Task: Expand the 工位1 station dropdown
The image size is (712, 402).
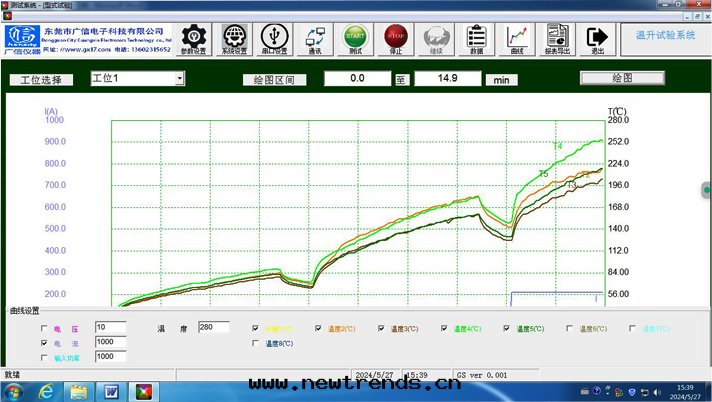Action: [x=180, y=78]
